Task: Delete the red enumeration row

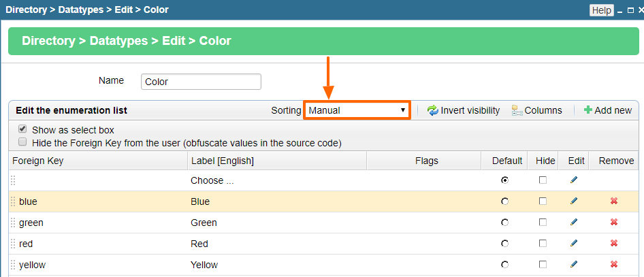Action: click(x=614, y=243)
